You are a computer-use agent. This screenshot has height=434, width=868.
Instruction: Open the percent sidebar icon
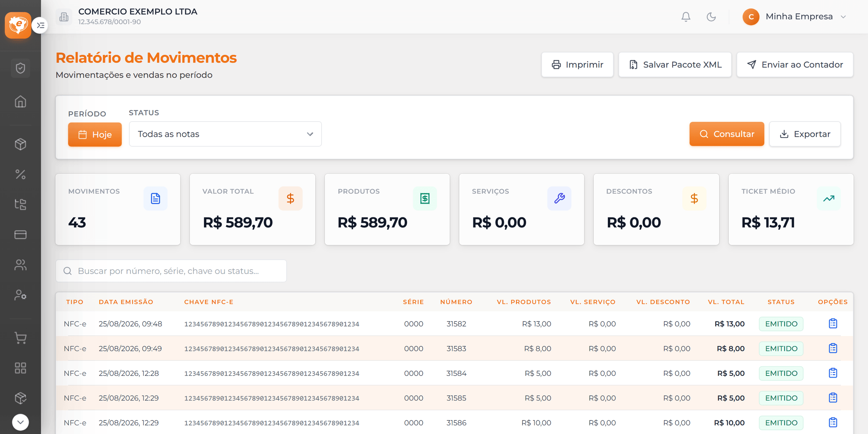tap(21, 174)
